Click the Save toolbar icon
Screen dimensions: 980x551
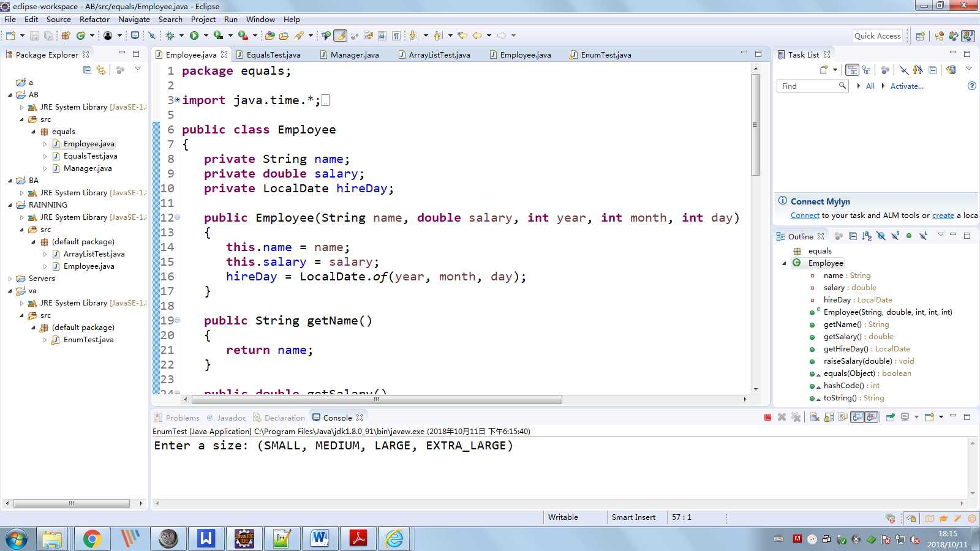pyautogui.click(x=35, y=36)
